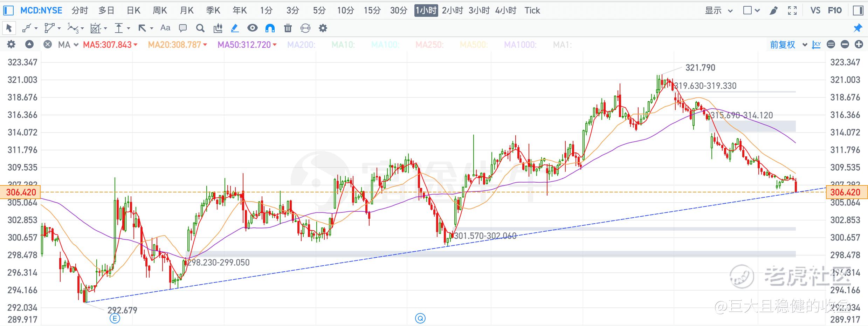Remove the MA indicator with X icon
This screenshot has width=868, height=326.
[x=48, y=45]
